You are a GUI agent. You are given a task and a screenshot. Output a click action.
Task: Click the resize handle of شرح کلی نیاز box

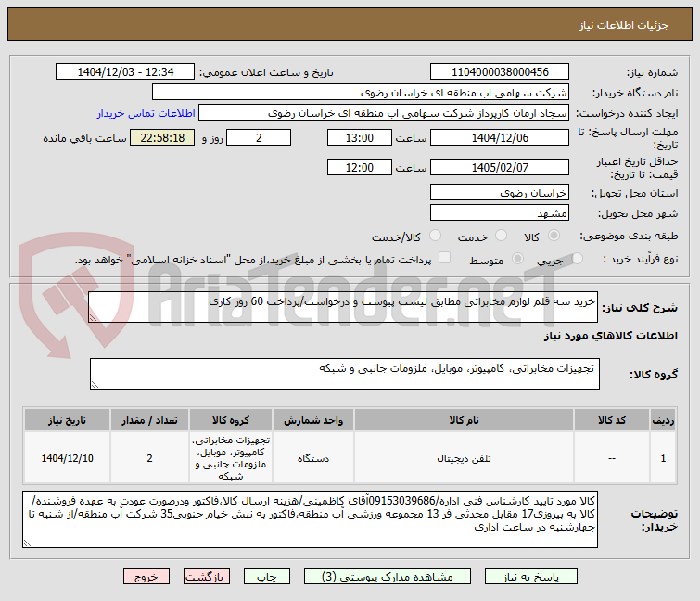[94, 317]
